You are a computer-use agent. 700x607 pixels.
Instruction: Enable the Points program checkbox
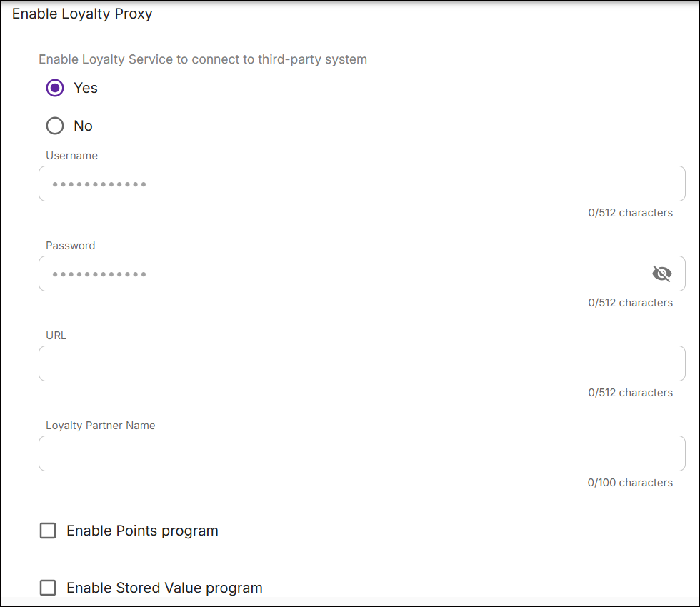[48, 531]
